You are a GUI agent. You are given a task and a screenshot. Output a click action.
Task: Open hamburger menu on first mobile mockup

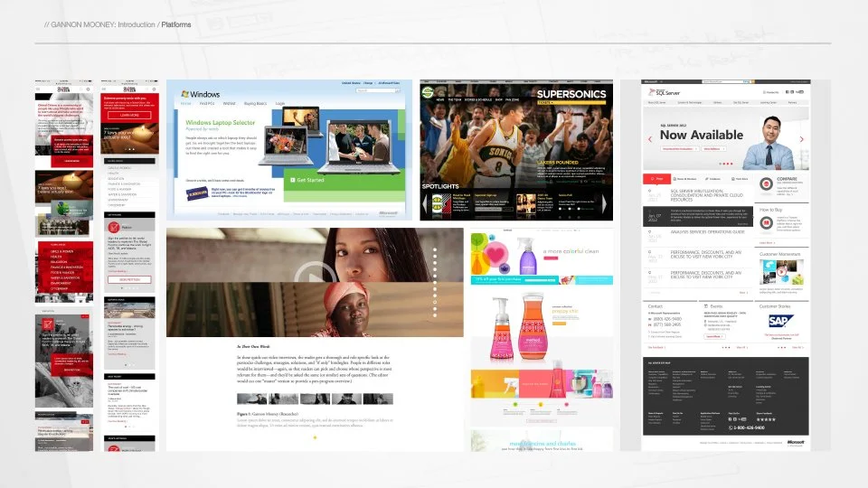pyautogui.click(x=39, y=89)
